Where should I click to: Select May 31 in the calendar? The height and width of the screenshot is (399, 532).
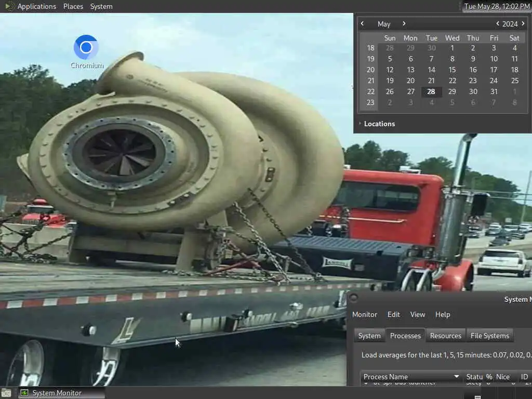pyautogui.click(x=494, y=91)
